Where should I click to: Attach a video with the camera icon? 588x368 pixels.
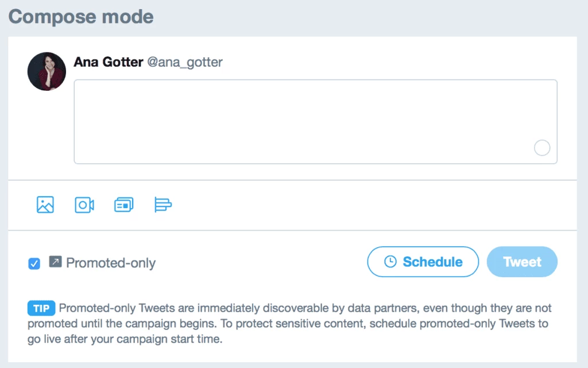coord(84,205)
